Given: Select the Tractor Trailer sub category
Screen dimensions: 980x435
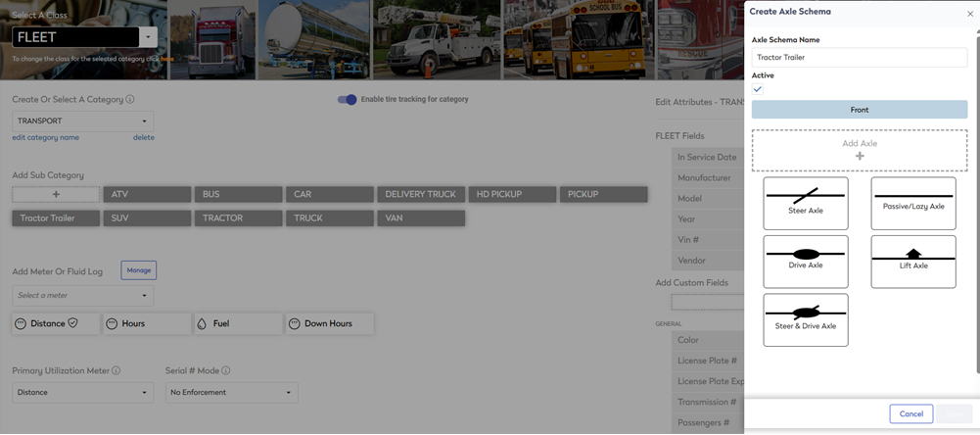Looking at the screenshot, I should click(x=56, y=217).
